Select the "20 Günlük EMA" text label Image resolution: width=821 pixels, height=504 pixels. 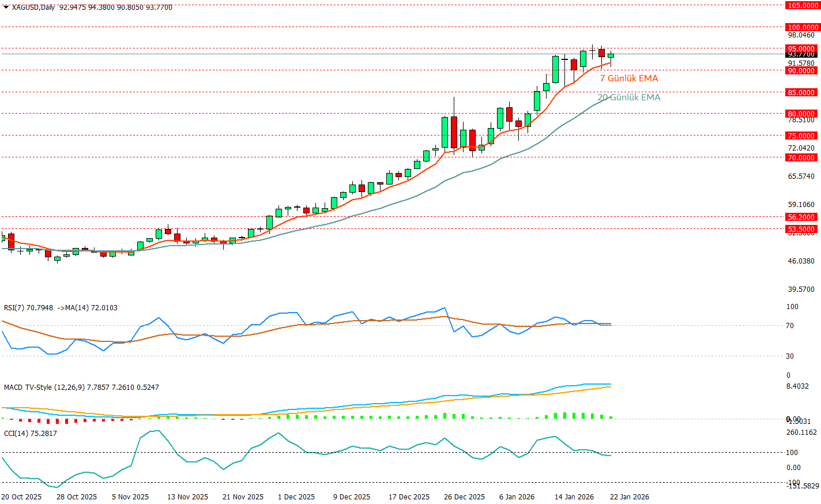[x=628, y=97]
